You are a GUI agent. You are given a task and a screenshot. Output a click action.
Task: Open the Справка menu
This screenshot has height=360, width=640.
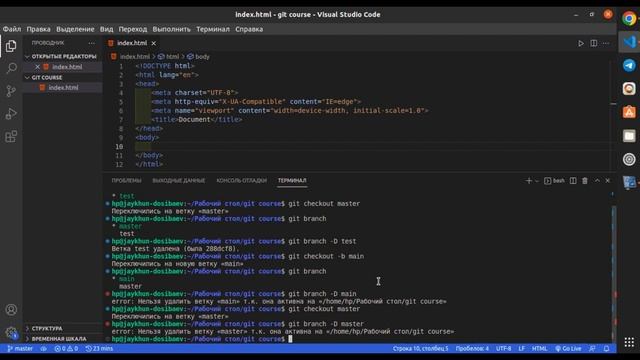click(x=249, y=29)
